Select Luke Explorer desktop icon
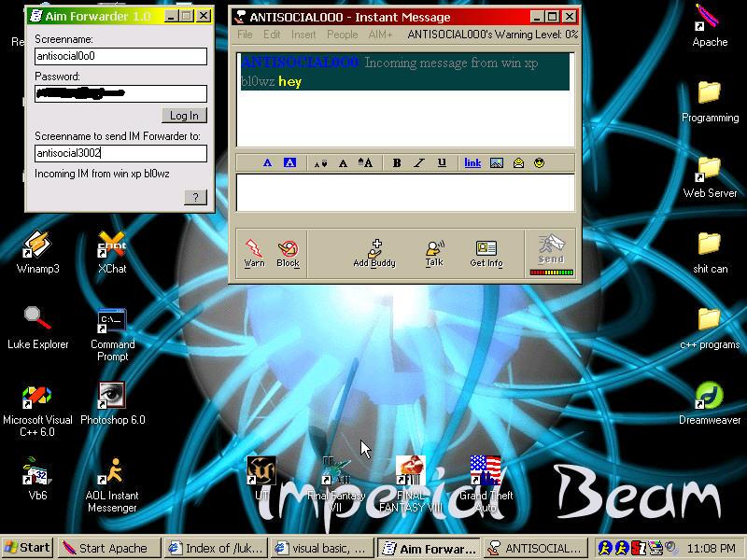747x560 pixels. point(37,329)
